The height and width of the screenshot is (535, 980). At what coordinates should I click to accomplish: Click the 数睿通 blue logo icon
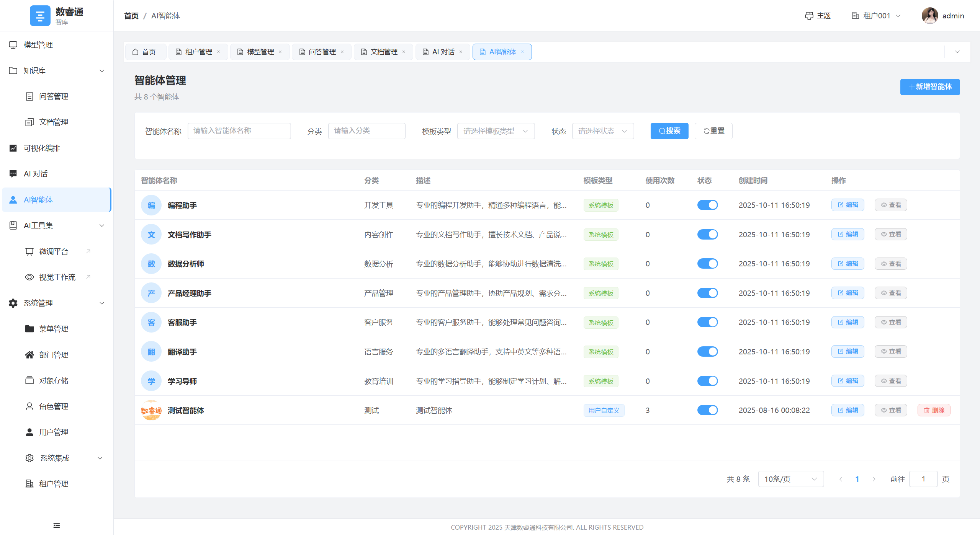[40, 16]
